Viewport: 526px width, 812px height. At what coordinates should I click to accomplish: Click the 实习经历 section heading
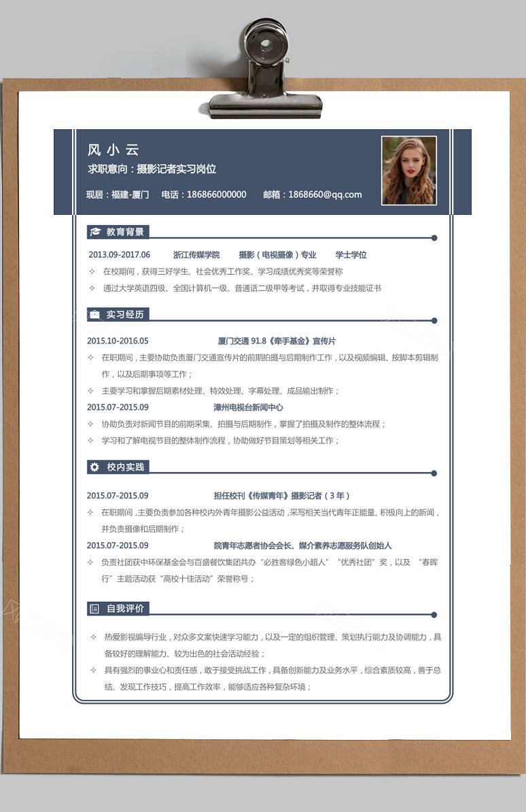click(x=125, y=314)
